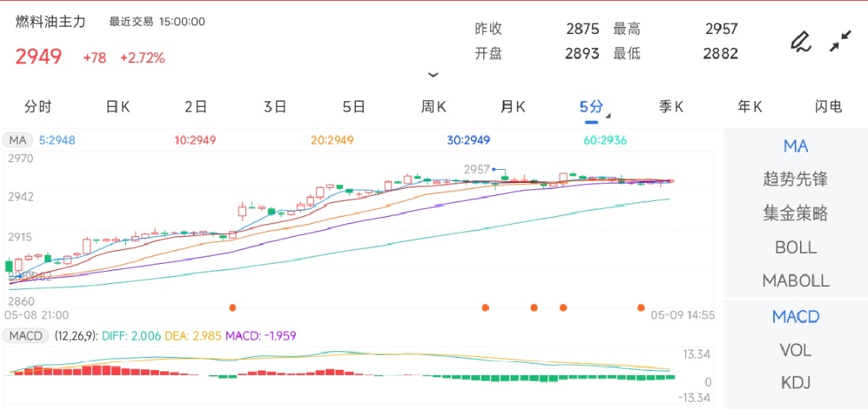Screen dimensions: 868x409
Task: Click the DIFF: 2.006 value
Action: (132, 336)
